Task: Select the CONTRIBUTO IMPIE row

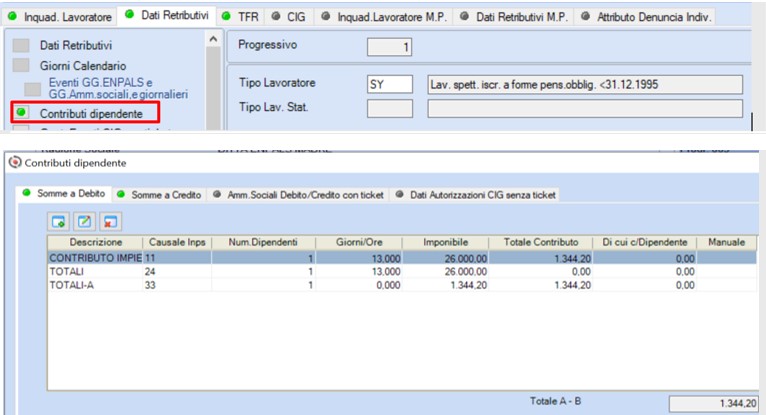Action: click(x=402, y=258)
